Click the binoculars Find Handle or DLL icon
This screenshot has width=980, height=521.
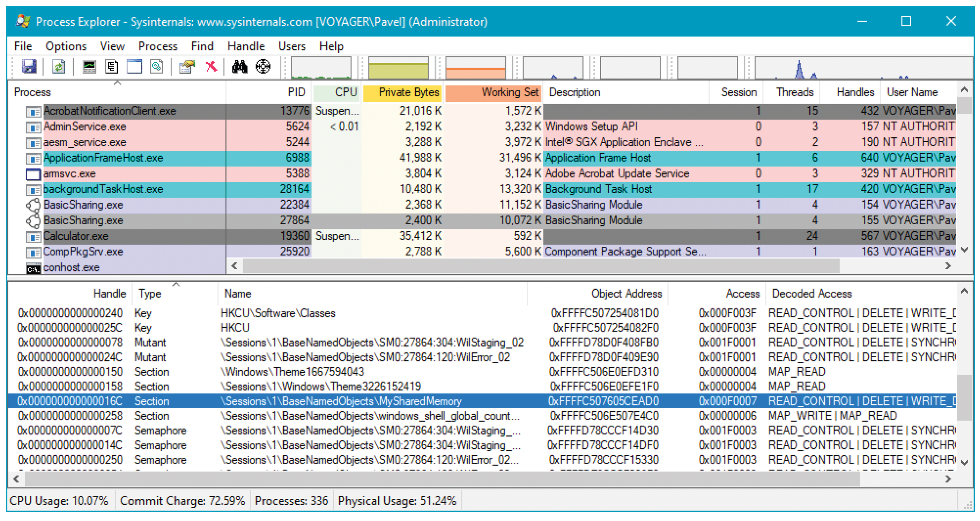[x=239, y=67]
